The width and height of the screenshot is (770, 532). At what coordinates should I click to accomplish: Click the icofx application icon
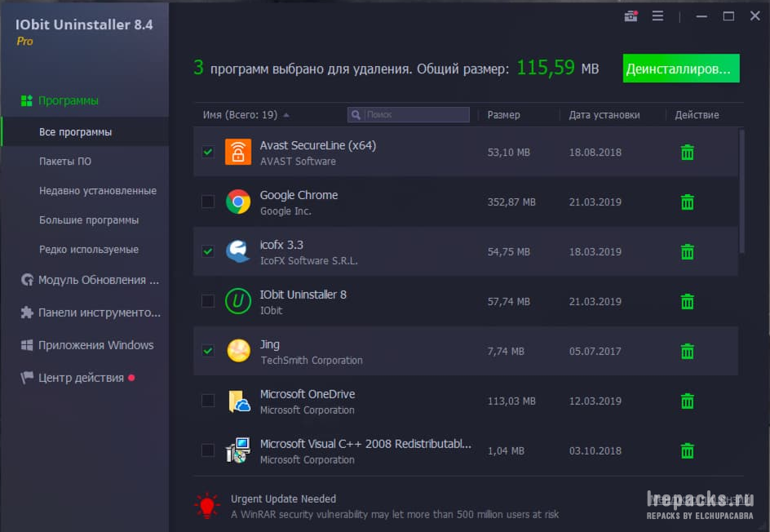(238, 251)
